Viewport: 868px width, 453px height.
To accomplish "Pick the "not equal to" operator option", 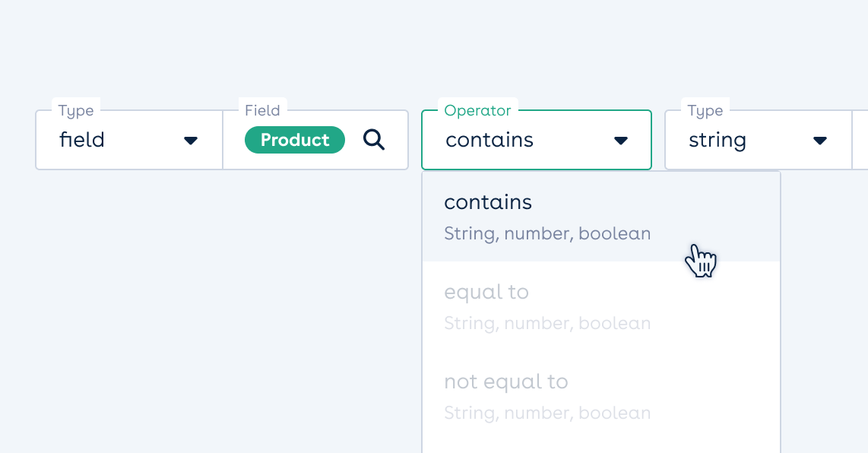I will tap(506, 382).
